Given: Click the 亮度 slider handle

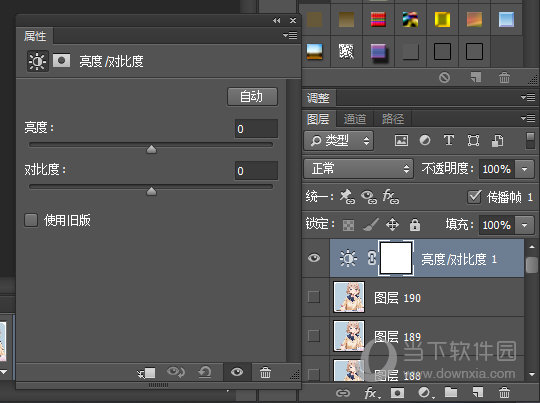Looking at the screenshot, I should click(152, 149).
